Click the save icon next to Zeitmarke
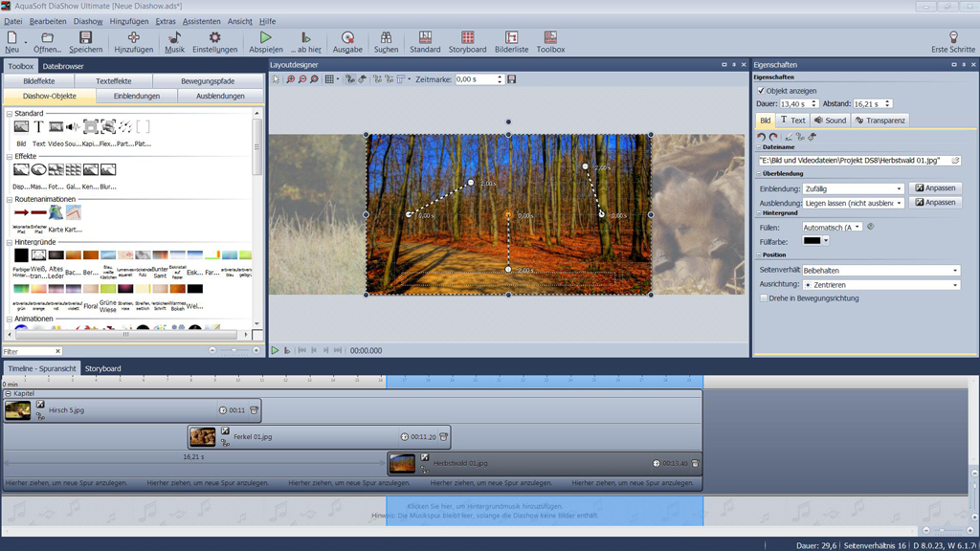This screenshot has width=980, height=551. point(512,79)
